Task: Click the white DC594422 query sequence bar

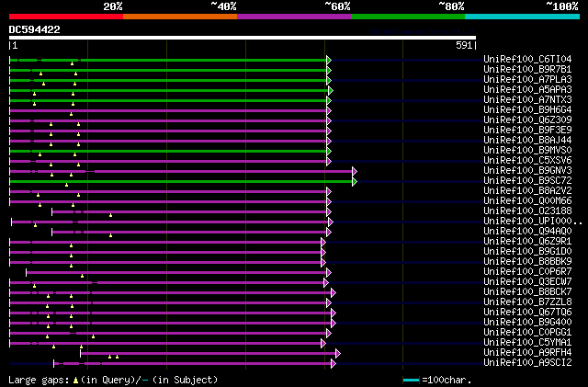Action: click(x=243, y=38)
